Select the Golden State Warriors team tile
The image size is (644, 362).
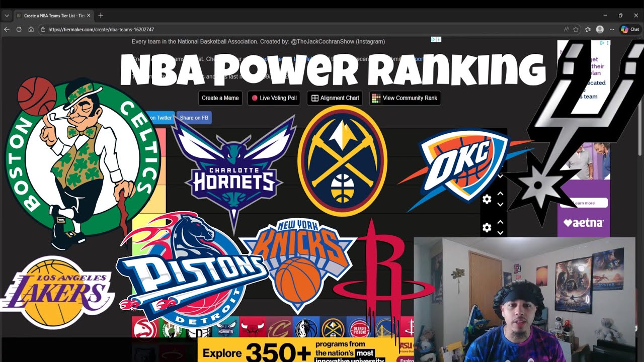pos(386,328)
